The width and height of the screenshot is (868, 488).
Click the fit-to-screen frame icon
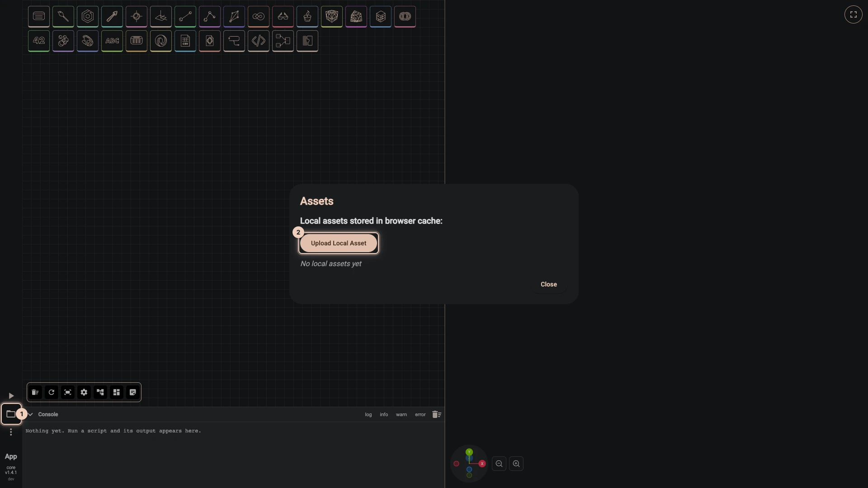coord(68,392)
